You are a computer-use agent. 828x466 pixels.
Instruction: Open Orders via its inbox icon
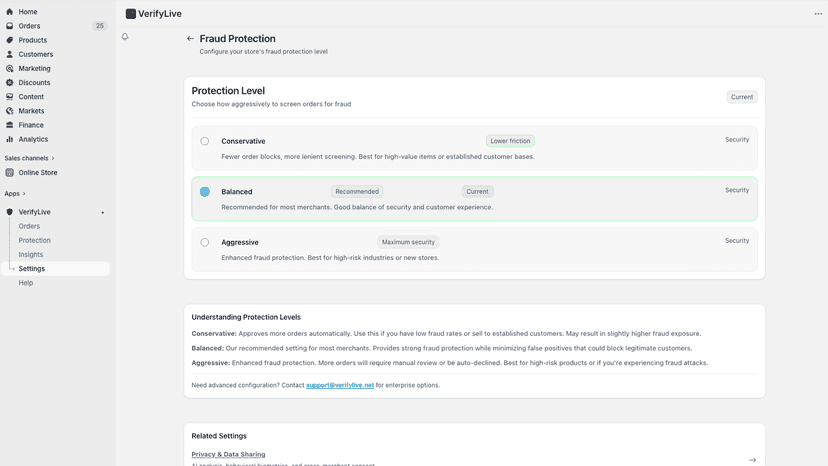click(10, 26)
